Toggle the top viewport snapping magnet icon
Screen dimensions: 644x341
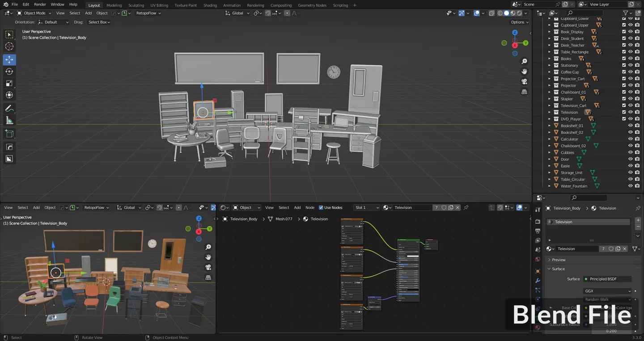pyautogui.click(x=267, y=13)
